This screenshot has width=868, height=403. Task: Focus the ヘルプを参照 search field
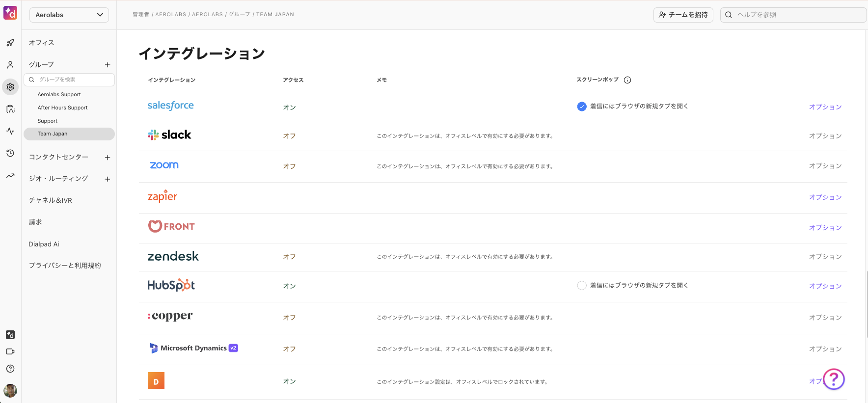[x=793, y=15]
